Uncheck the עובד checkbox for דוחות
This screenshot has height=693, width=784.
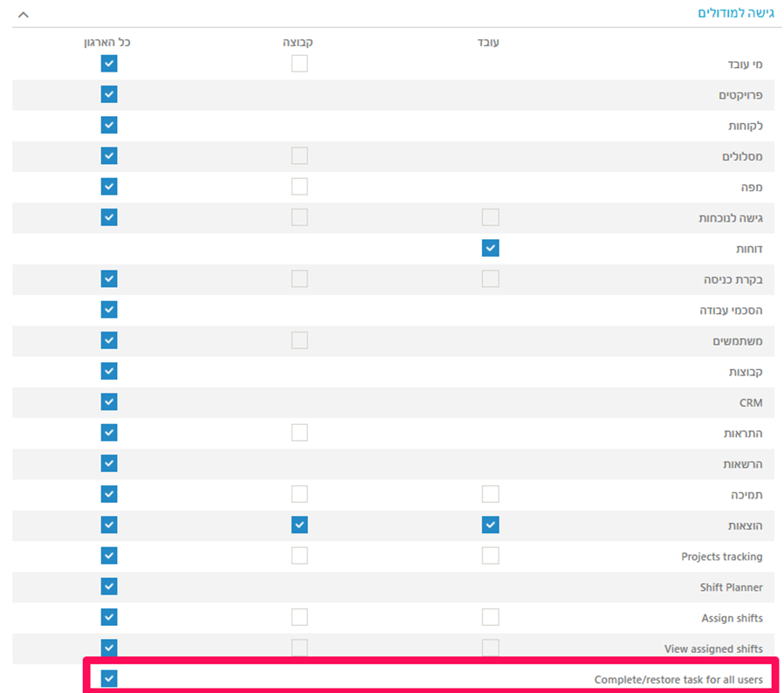coord(491,248)
